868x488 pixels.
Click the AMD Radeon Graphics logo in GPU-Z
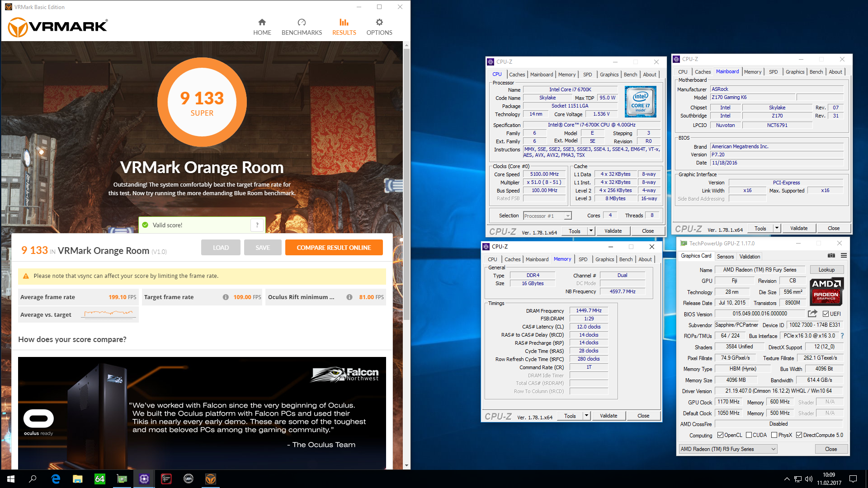coord(826,292)
